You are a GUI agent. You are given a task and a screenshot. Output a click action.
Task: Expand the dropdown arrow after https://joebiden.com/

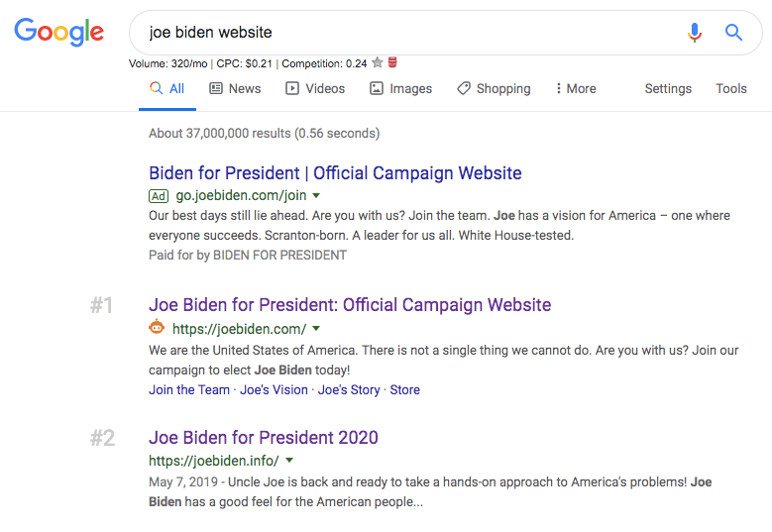pyautogui.click(x=316, y=329)
